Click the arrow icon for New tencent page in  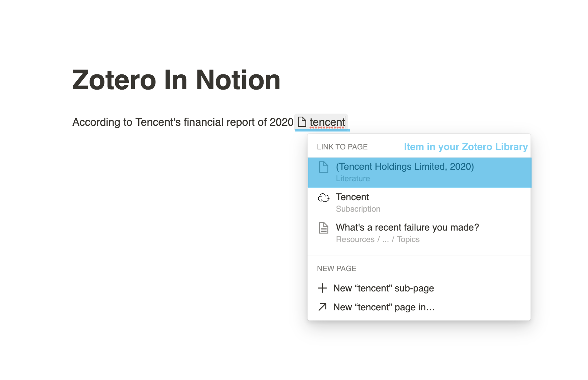click(322, 307)
